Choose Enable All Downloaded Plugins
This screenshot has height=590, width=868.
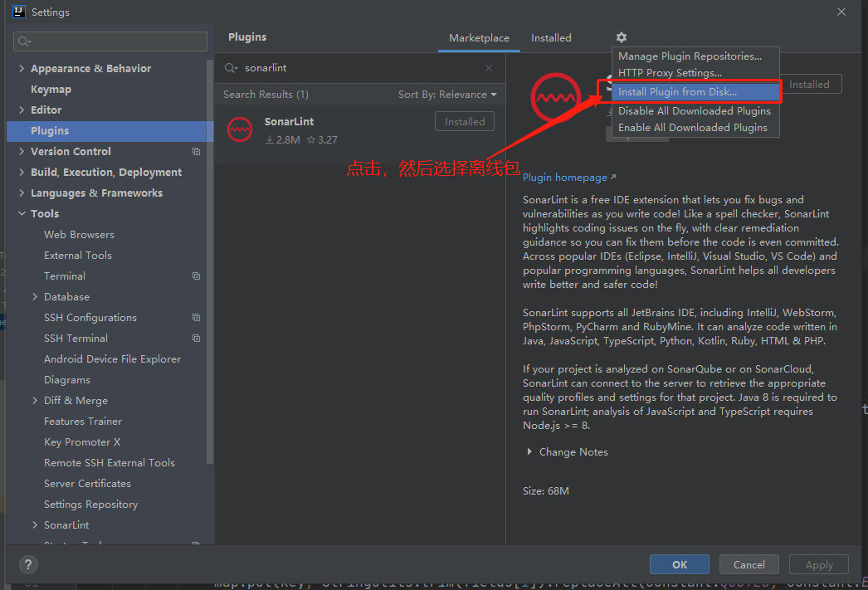pyautogui.click(x=695, y=128)
